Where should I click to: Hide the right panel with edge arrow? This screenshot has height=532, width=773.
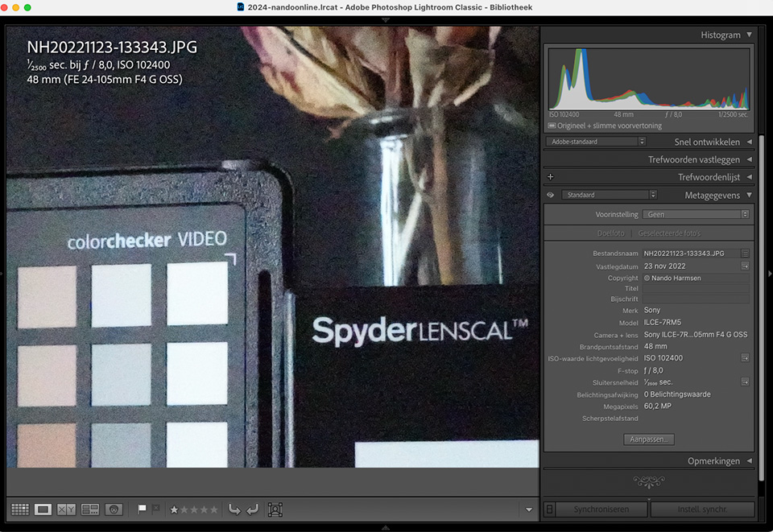point(770,274)
